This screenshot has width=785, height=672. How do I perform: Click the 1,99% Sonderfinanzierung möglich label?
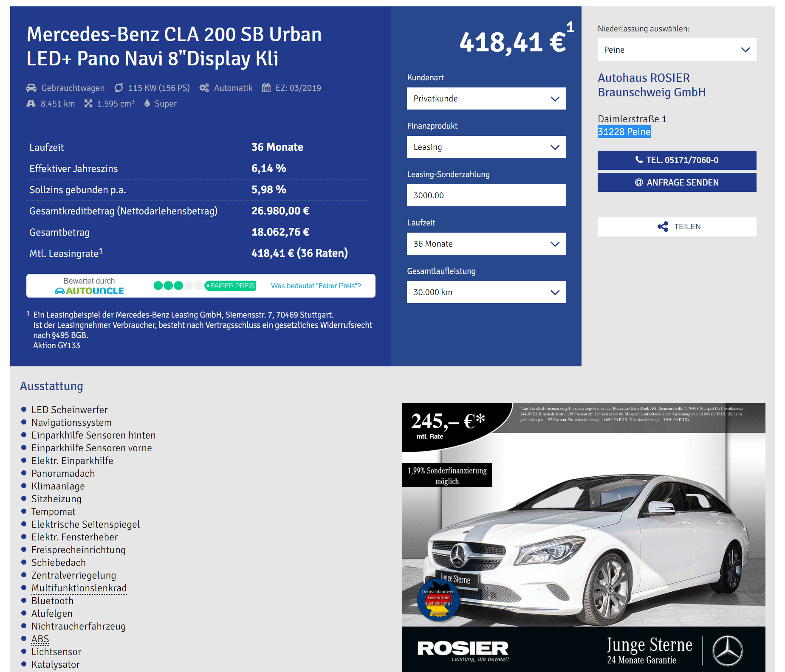point(447,475)
